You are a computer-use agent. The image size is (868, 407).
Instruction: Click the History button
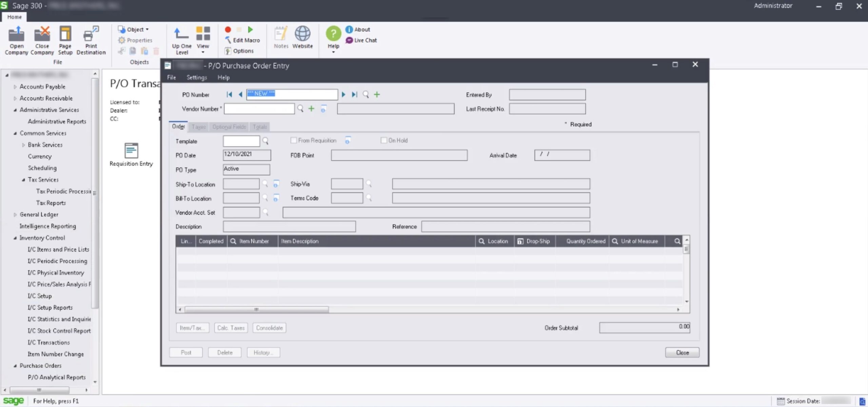click(x=263, y=352)
